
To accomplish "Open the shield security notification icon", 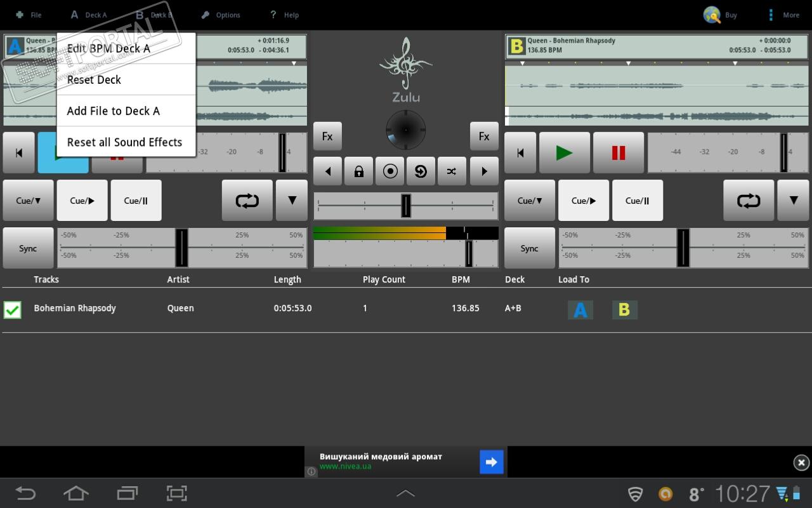I will tap(635, 494).
